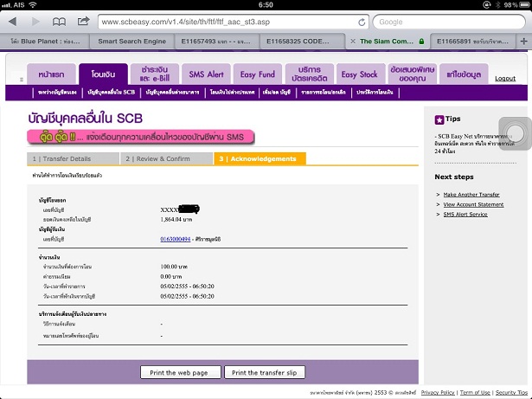This screenshot has height=399, width=532.
Task: Open the E11657493 browser tab
Action: pos(216,42)
